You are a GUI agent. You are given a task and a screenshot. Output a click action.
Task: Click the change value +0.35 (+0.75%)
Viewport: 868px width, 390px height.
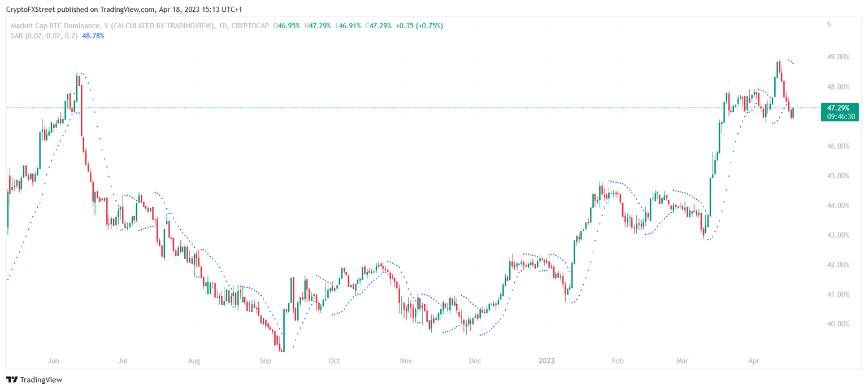tap(419, 26)
